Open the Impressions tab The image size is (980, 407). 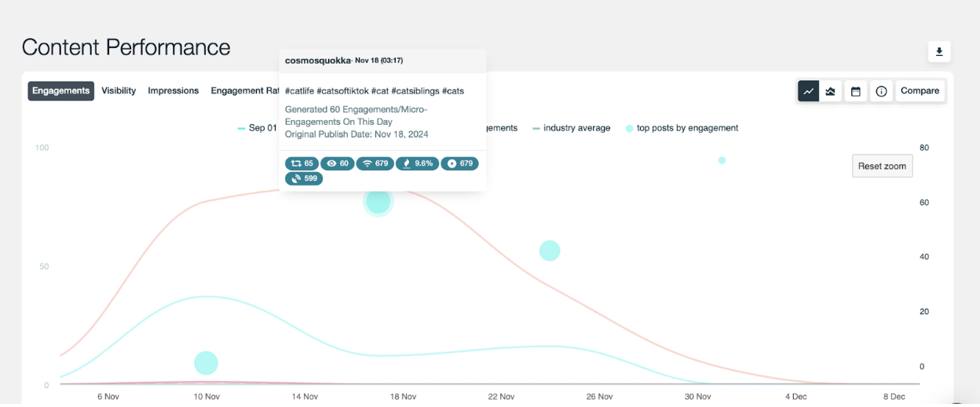173,91
